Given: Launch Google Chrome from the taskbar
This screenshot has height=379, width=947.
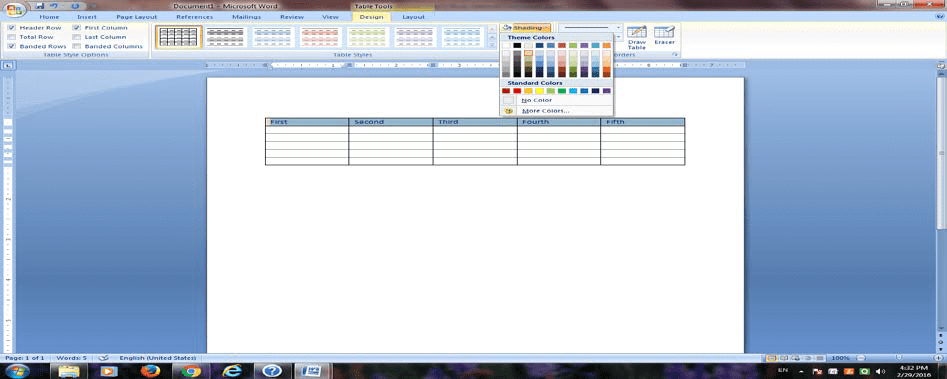Looking at the screenshot, I should (x=190, y=371).
